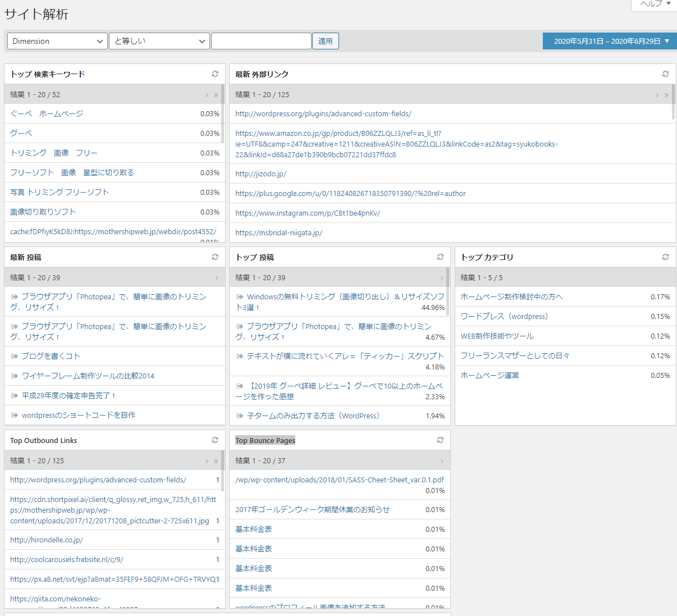The width and height of the screenshot is (677, 616).
Task: Click the 適用 button
Action: (325, 41)
